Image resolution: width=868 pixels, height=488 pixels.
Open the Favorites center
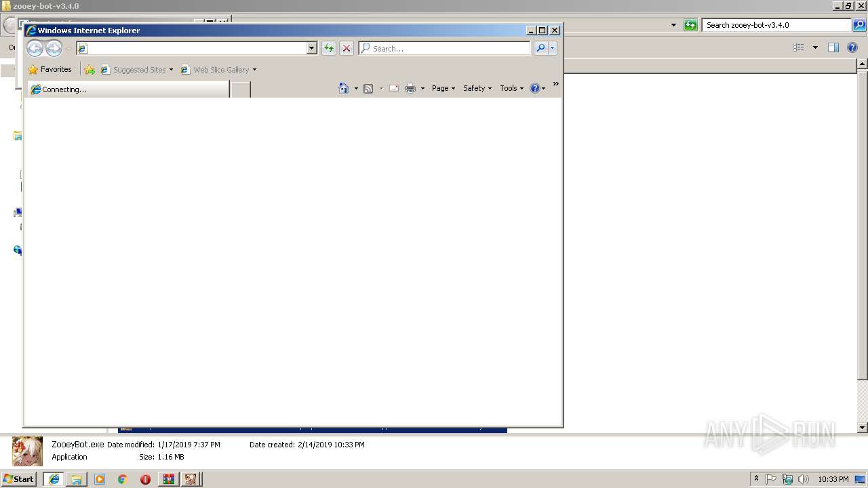50,69
